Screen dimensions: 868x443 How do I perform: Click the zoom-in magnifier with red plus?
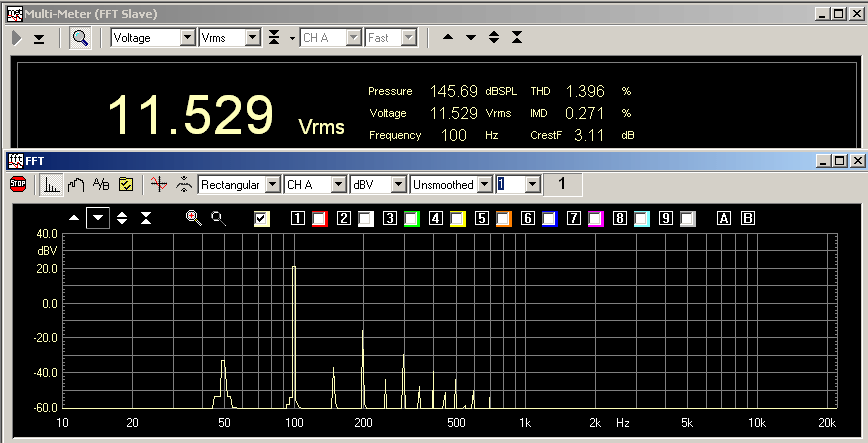194,218
